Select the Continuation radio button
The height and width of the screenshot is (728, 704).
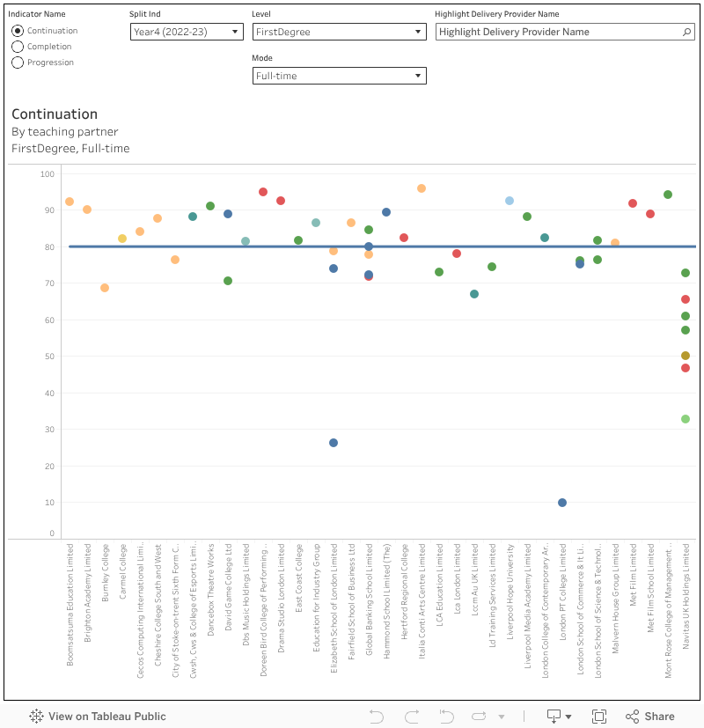[18, 31]
